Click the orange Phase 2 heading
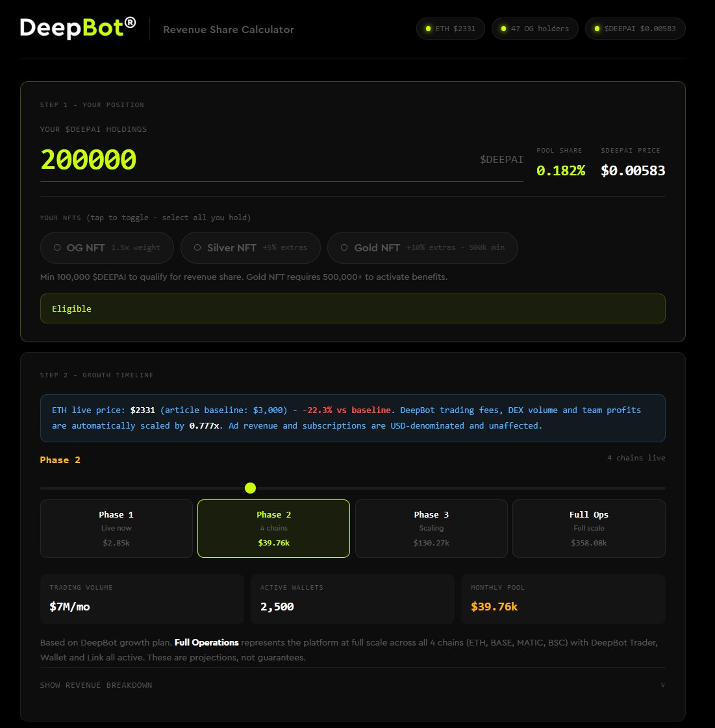 (60, 460)
